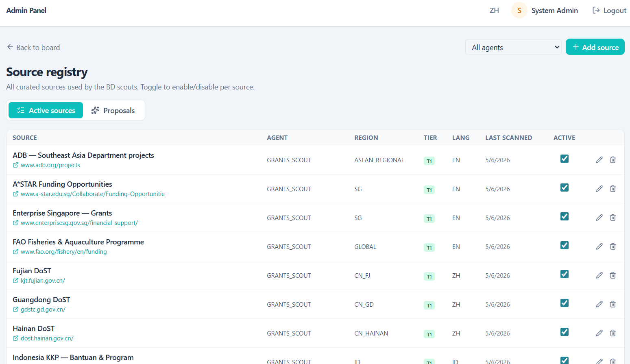
Task: Click the AGENT column header
Action: 277,138
